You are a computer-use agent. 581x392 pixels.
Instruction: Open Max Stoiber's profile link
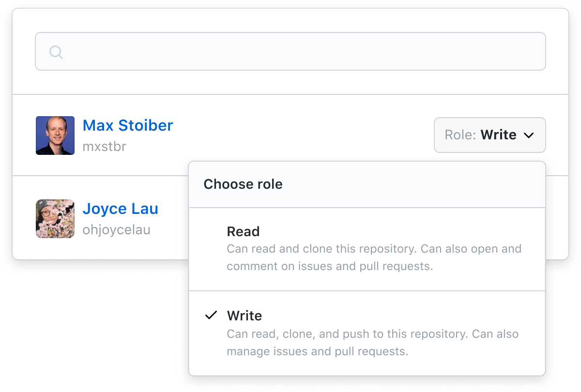pyautogui.click(x=128, y=125)
